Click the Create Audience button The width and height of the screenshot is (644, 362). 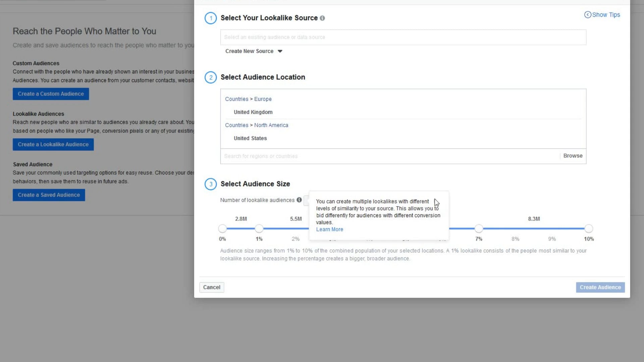600,287
